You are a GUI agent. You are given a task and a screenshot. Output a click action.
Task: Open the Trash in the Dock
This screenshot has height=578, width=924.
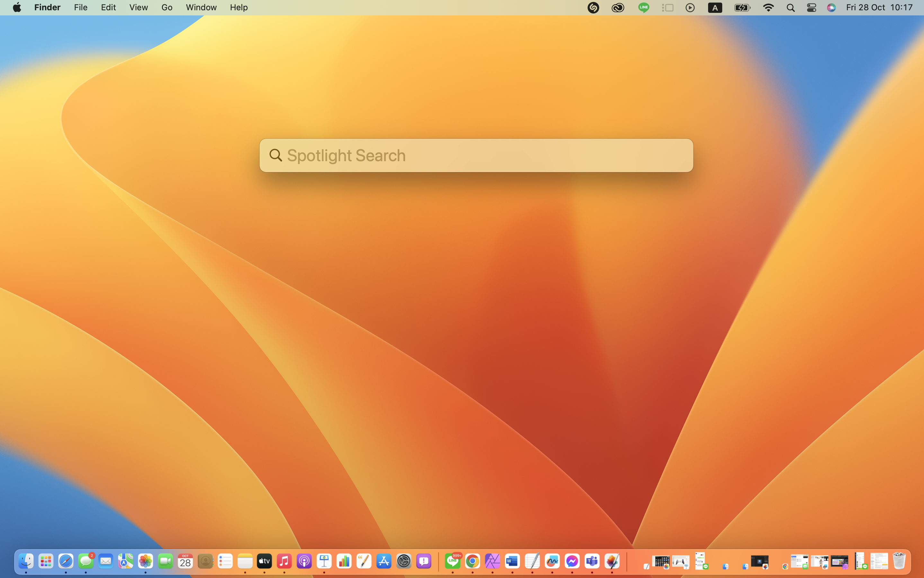tap(899, 561)
